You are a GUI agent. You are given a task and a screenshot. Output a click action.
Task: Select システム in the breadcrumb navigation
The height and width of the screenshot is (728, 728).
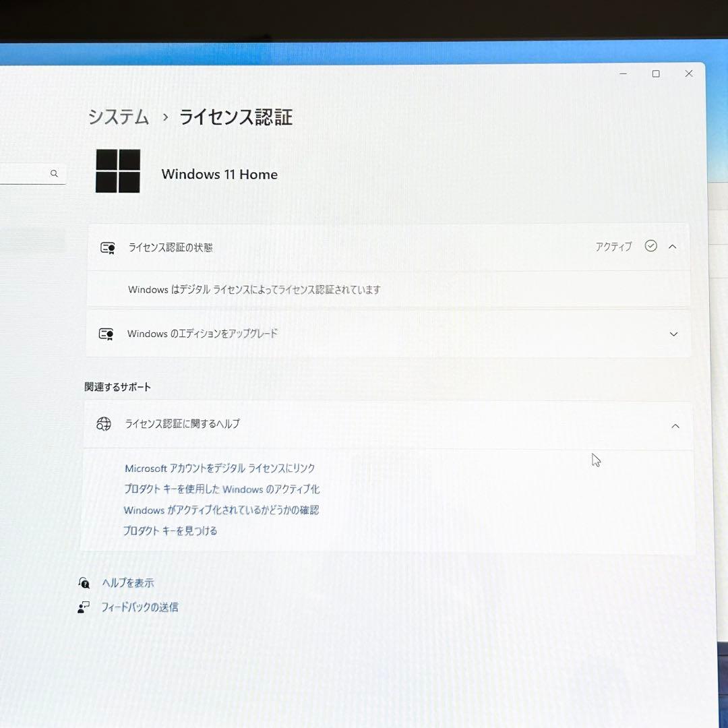[x=117, y=117]
